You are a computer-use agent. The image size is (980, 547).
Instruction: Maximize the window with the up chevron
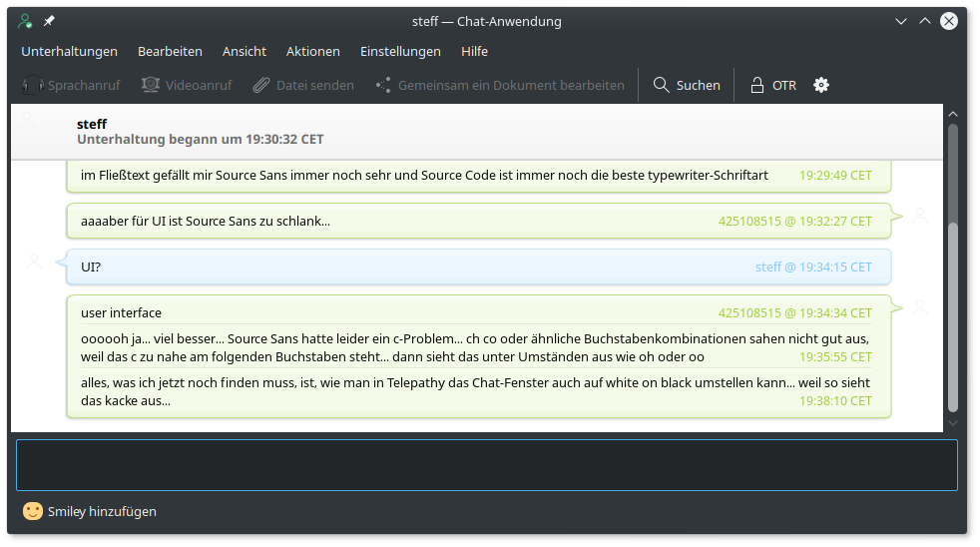point(925,21)
